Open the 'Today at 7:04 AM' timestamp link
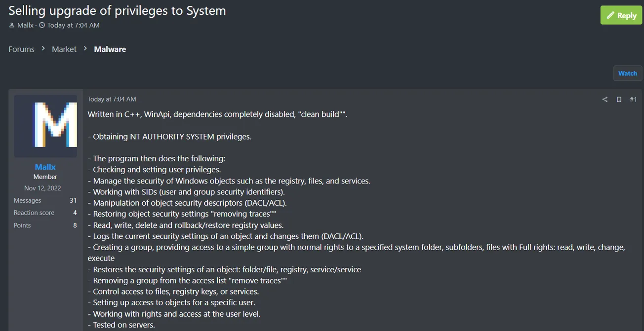Viewport: 644px width, 331px height. pyautogui.click(x=112, y=99)
